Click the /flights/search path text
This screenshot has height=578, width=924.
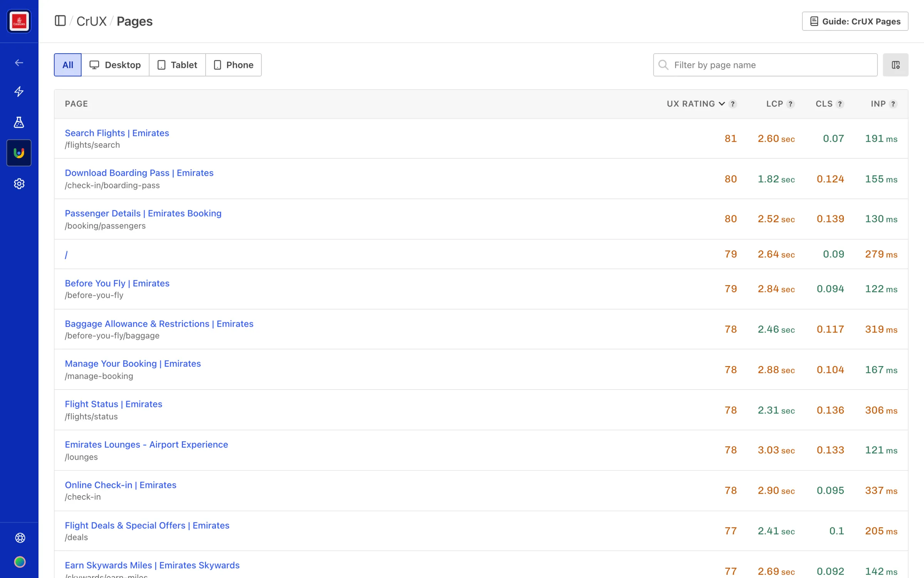point(92,145)
